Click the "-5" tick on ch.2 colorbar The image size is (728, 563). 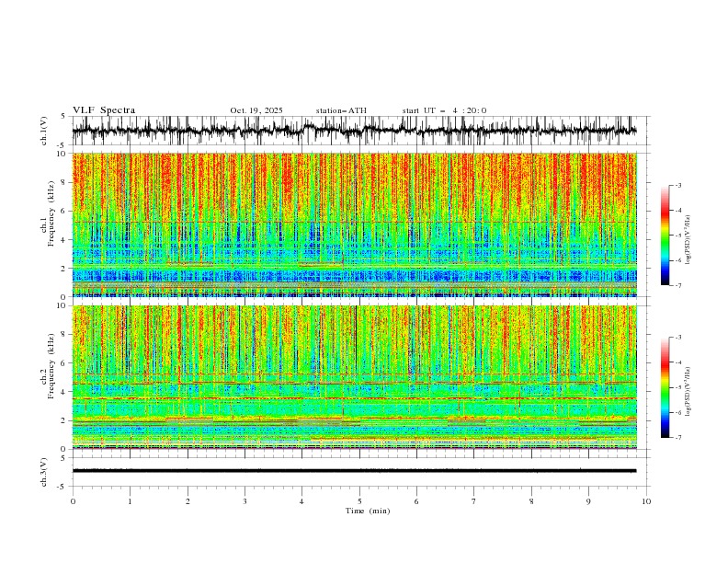point(677,387)
